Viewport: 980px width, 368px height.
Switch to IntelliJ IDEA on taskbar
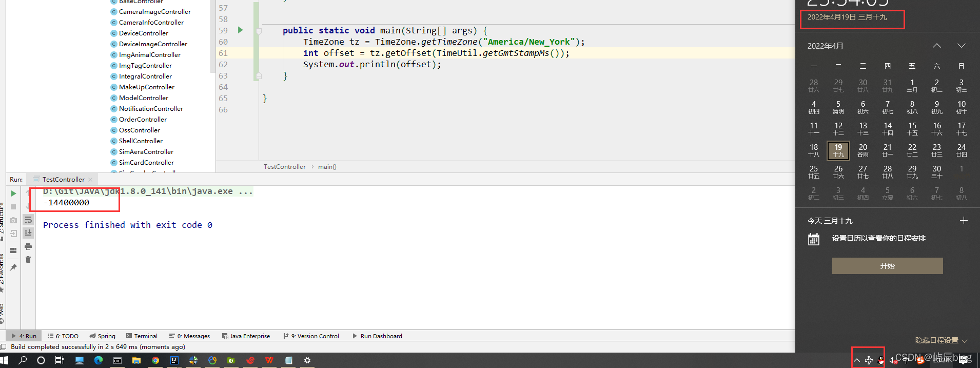pyautogui.click(x=174, y=360)
